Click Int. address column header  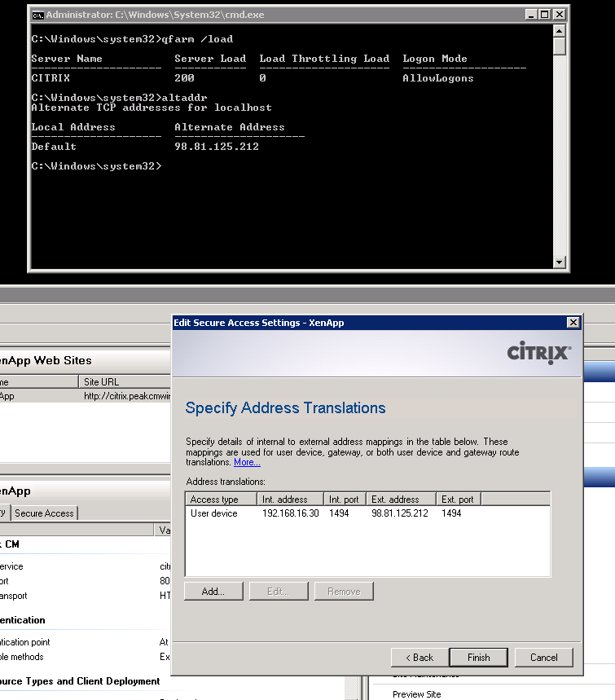pos(291,499)
